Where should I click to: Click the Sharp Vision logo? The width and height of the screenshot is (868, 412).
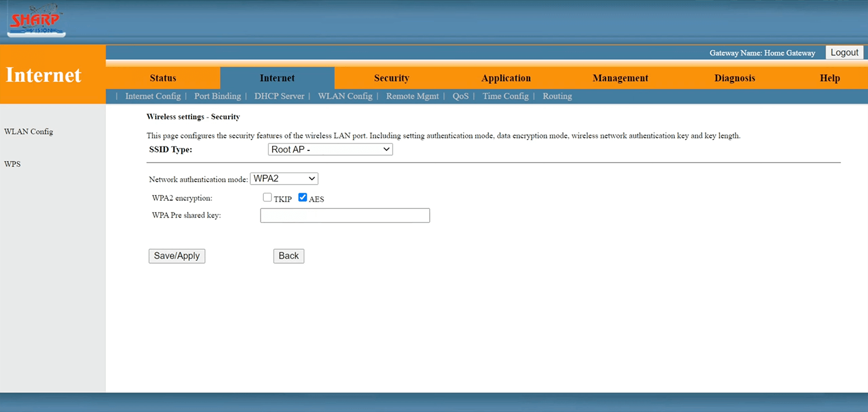(x=36, y=21)
